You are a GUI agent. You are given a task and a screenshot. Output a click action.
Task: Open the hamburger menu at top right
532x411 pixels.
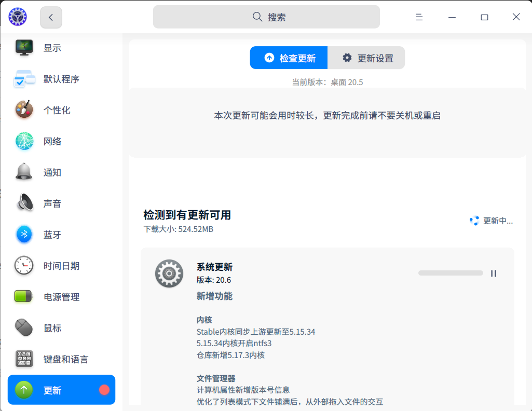419,17
